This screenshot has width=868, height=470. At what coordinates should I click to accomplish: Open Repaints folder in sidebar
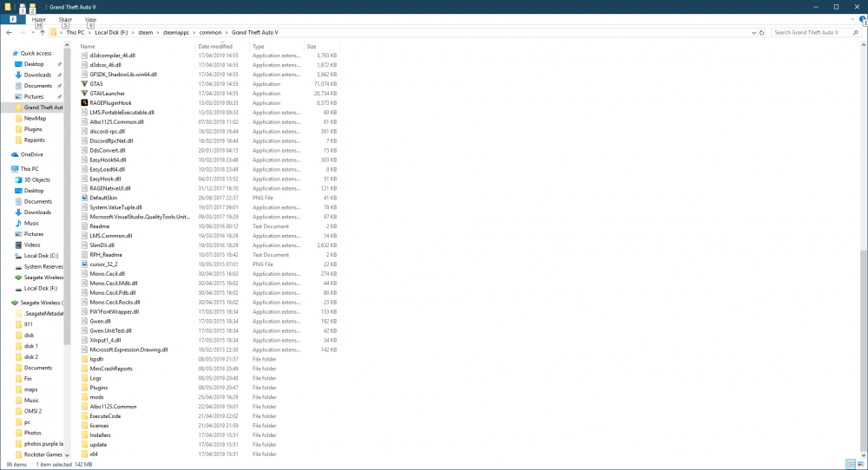(x=34, y=140)
